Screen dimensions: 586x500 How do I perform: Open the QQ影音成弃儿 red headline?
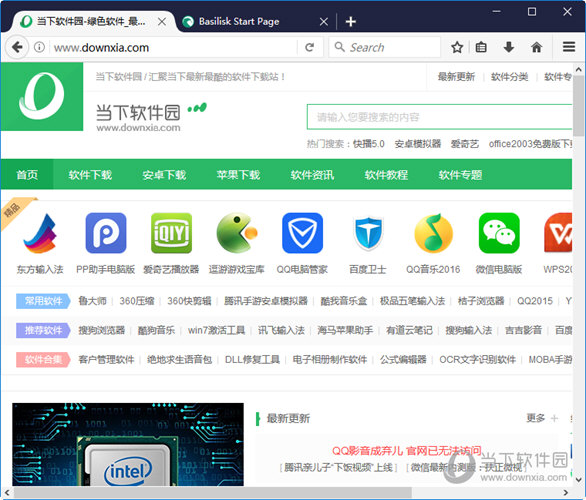[x=407, y=451]
